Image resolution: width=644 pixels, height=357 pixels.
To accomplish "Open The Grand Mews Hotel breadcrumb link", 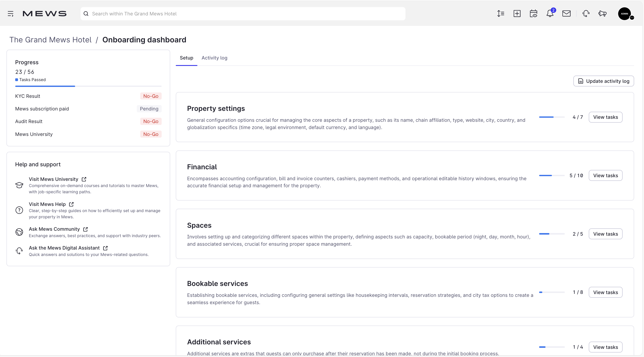I will (x=50, y=40).
